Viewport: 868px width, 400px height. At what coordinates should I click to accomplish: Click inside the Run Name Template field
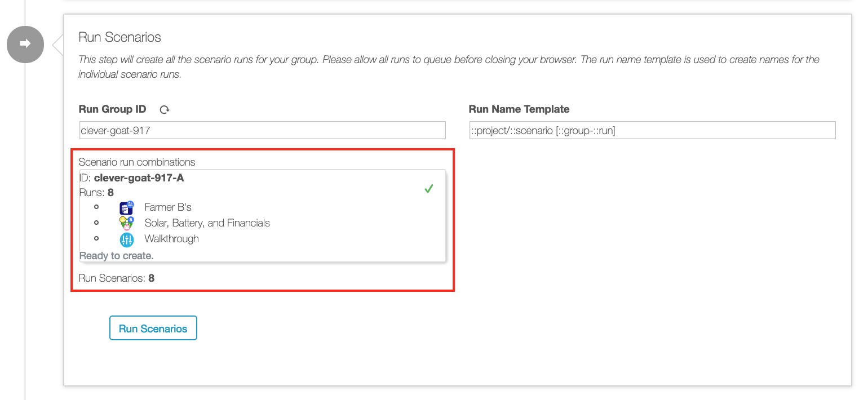click(652, 130)
